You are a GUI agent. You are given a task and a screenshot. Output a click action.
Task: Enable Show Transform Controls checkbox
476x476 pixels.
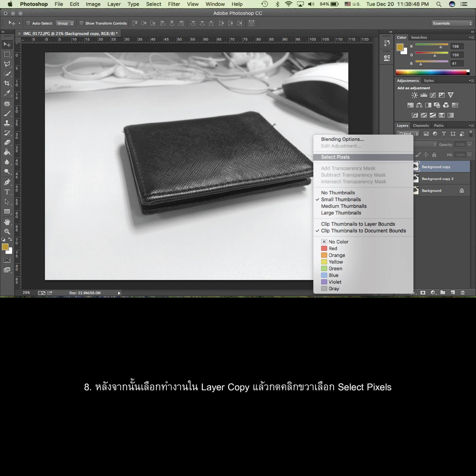pos(81,23)
